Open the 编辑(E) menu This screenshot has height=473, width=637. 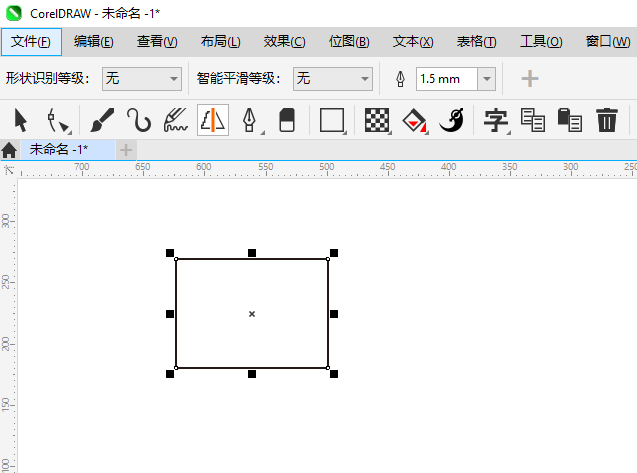click(x=93, y=42)
